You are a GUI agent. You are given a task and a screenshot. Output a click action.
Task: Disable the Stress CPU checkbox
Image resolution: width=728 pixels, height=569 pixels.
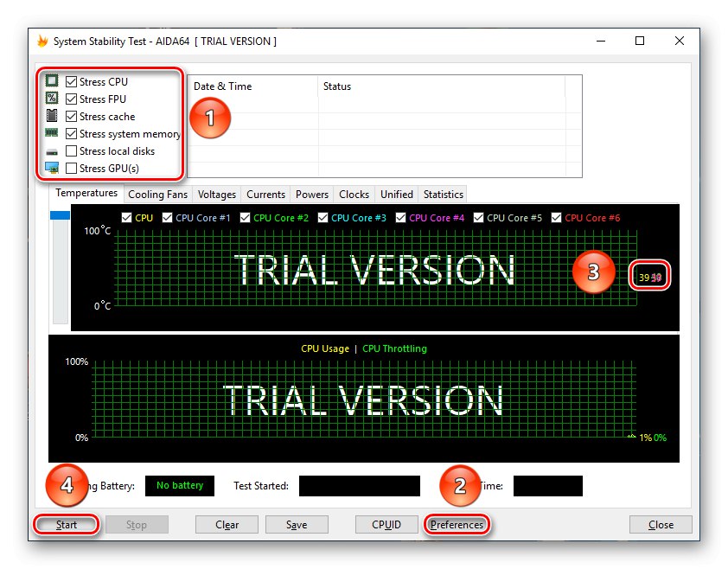[71, 82]
